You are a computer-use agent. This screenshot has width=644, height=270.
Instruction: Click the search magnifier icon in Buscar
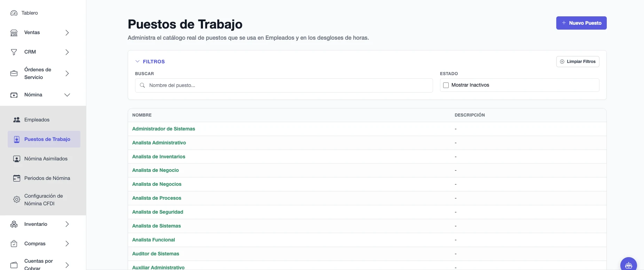point(142,85)
